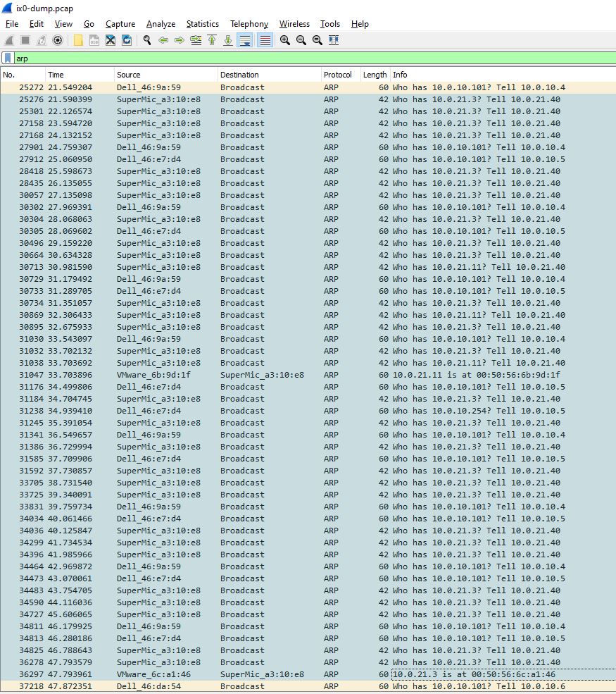The width and height of the screenshot is (616, 694).
Task: Click time value 30.981590
Action: [70, 267]
